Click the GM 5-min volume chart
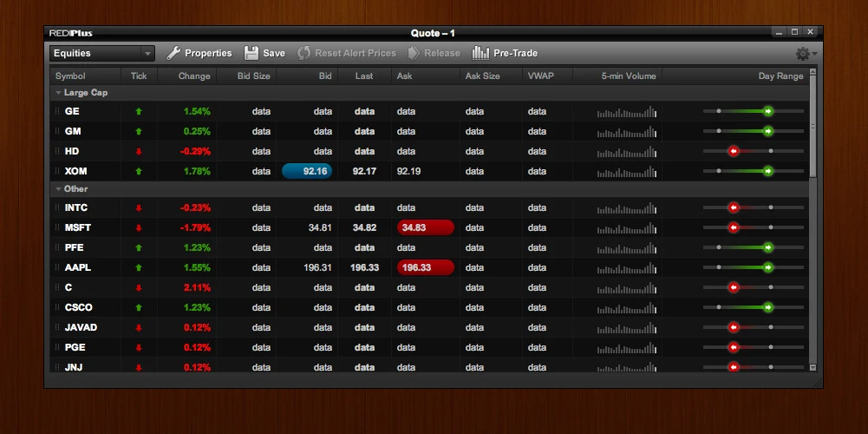 [627, 132]
